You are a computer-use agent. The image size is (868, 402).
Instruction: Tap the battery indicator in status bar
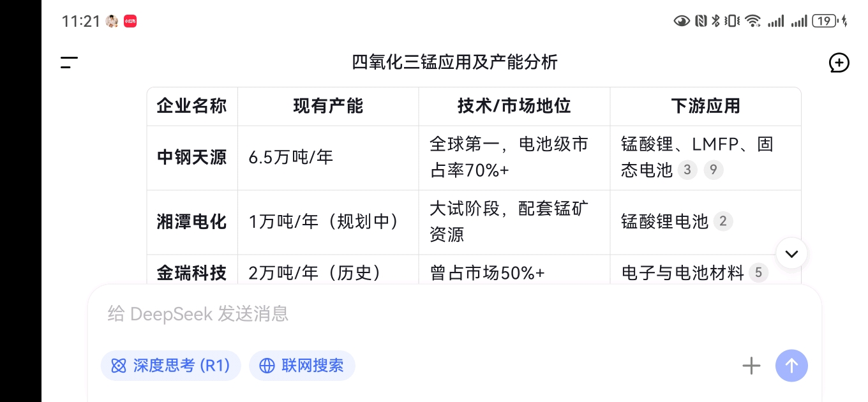(x=825, y=21)
